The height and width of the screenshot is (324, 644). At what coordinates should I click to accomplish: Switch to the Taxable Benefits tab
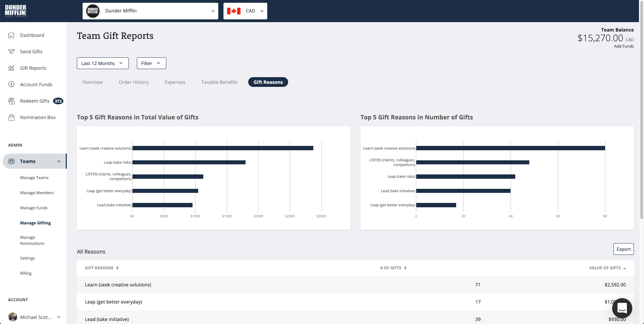point(219,82)
